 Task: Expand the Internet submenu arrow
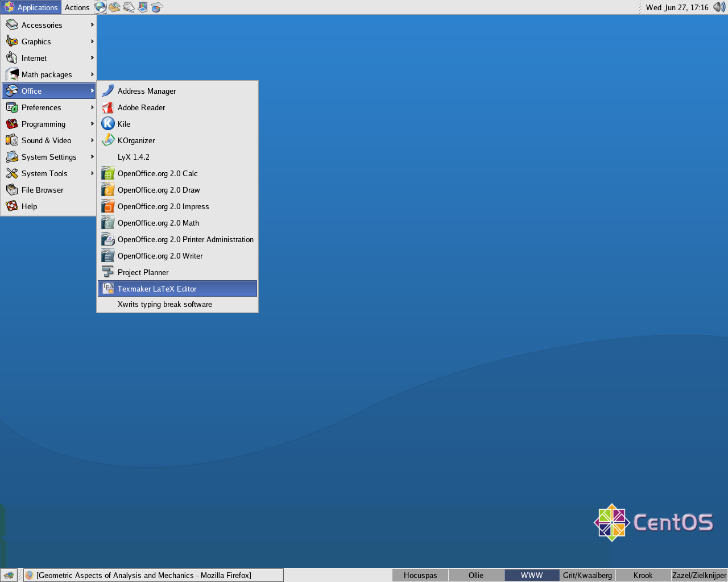click(92, 58)
